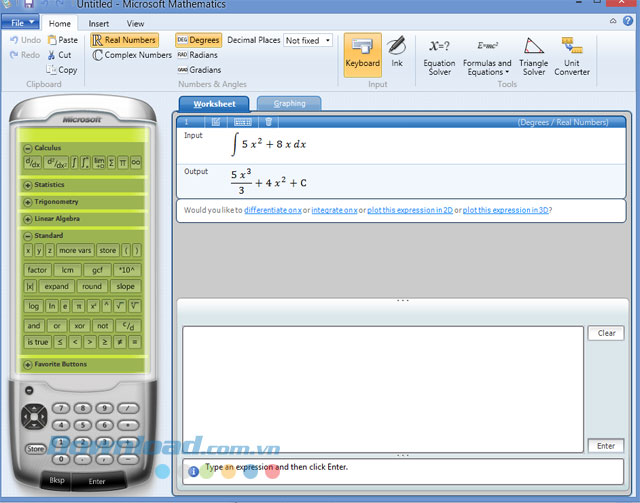The image size is (640, 503).
Task: Paste from clipboard in ribbon
Action: [x=62, y=40]
